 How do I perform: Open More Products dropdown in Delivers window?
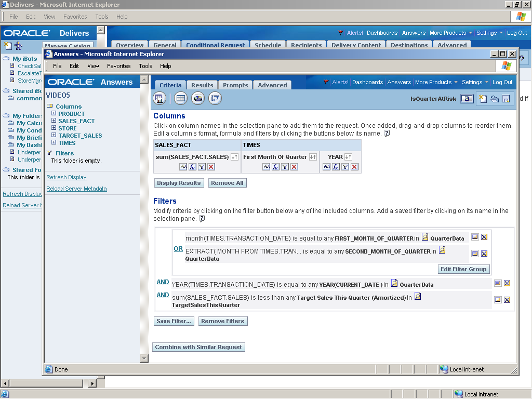pyautogui.click(x=450, y=33)
